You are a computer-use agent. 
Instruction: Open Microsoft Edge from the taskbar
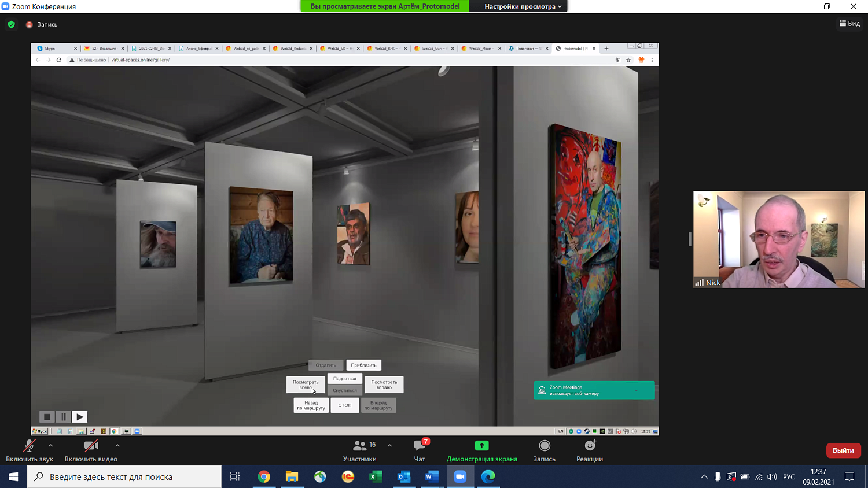488,477
